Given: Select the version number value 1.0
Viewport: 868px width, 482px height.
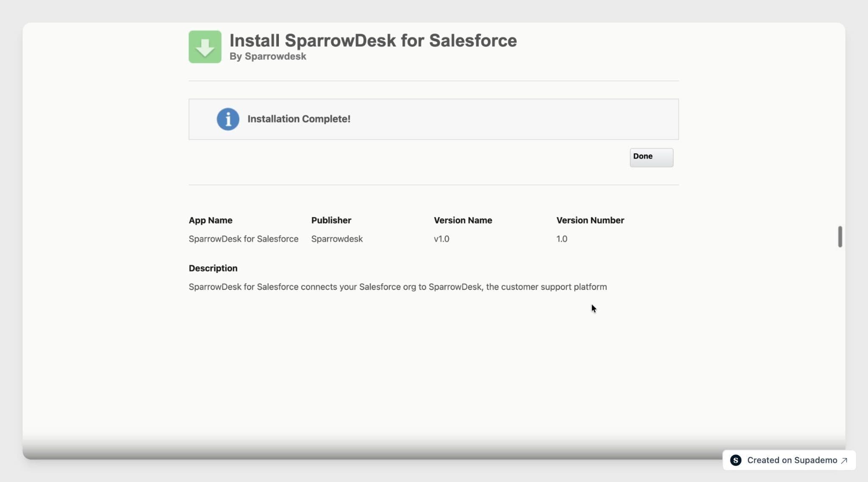Looking at the screenshot, I should [562, 239].
